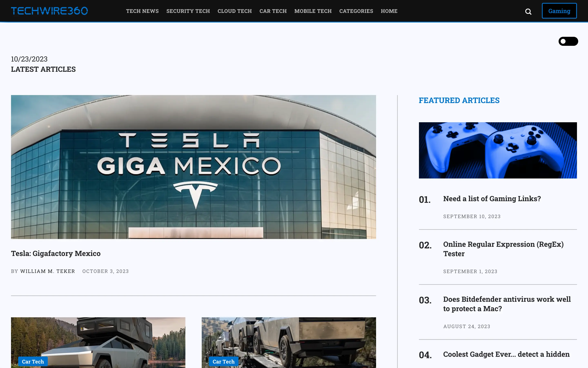
Task: Click the Featured Articles heading
Action: pyautogui.click(x=459, y=100)
